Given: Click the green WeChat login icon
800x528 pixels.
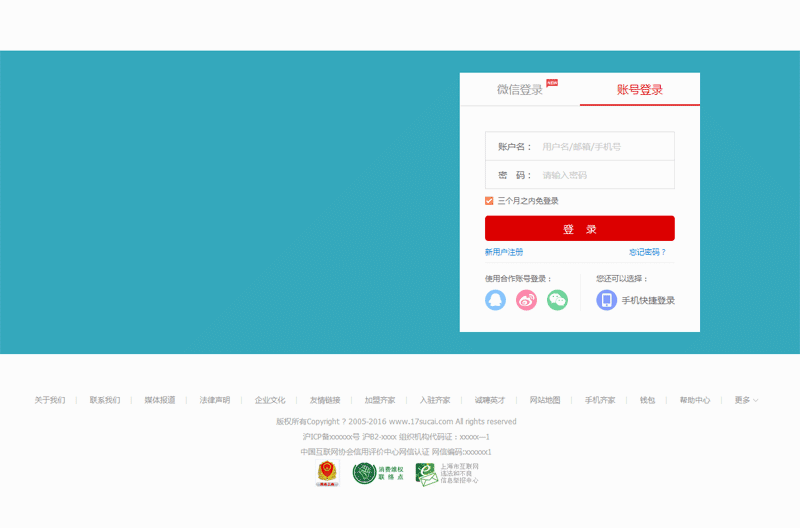Looking at the screenshot, I should [557, 300].
